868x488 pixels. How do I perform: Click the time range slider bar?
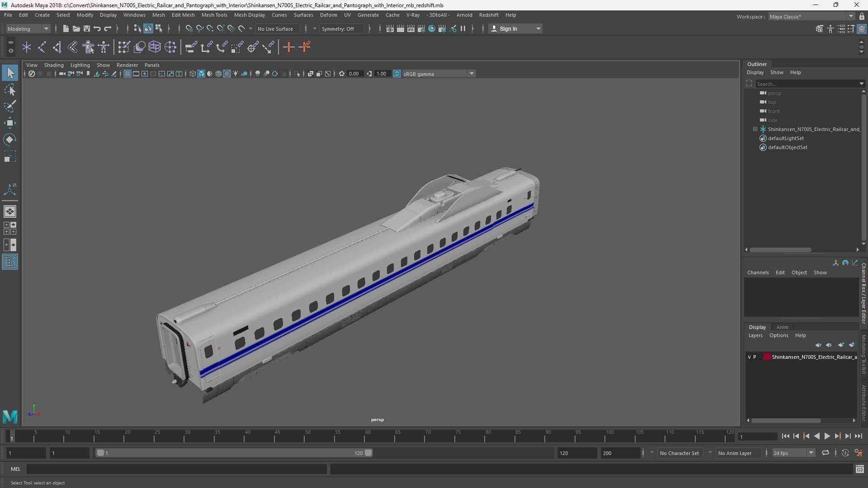(233, 453)
